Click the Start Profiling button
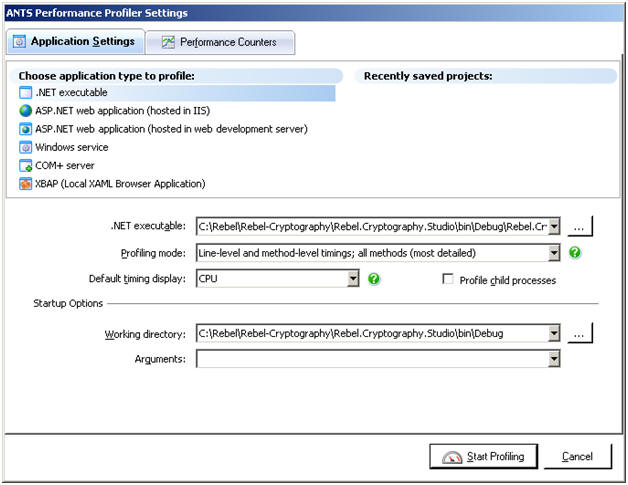 [483, 457]
